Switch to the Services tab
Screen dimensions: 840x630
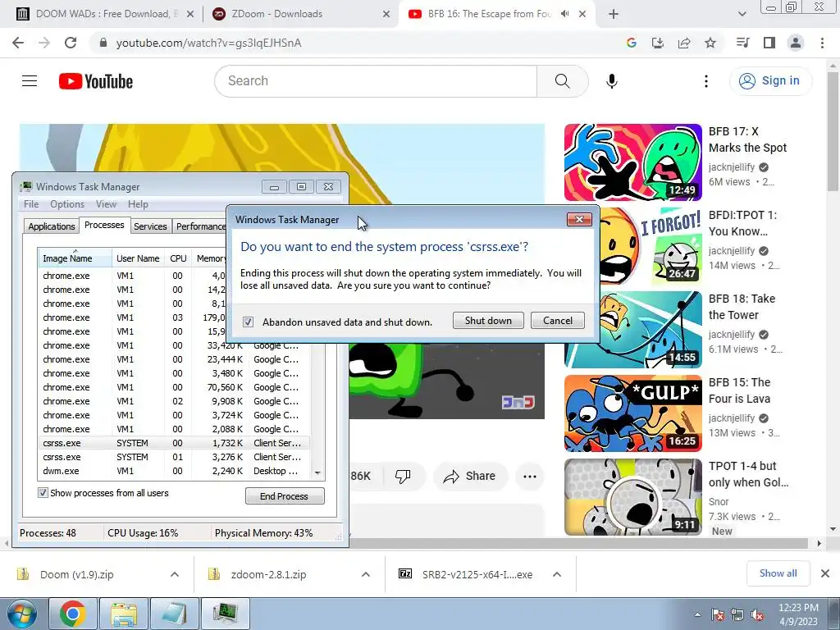(x=150, y=226)
